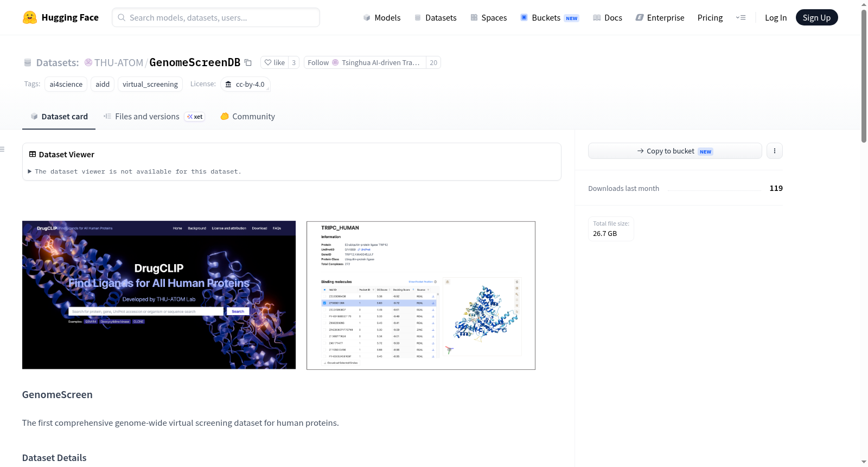The width and height of the screenshot is (868, 467).
Task: Switch to the Community tab
Action: (x=247, y=117)
